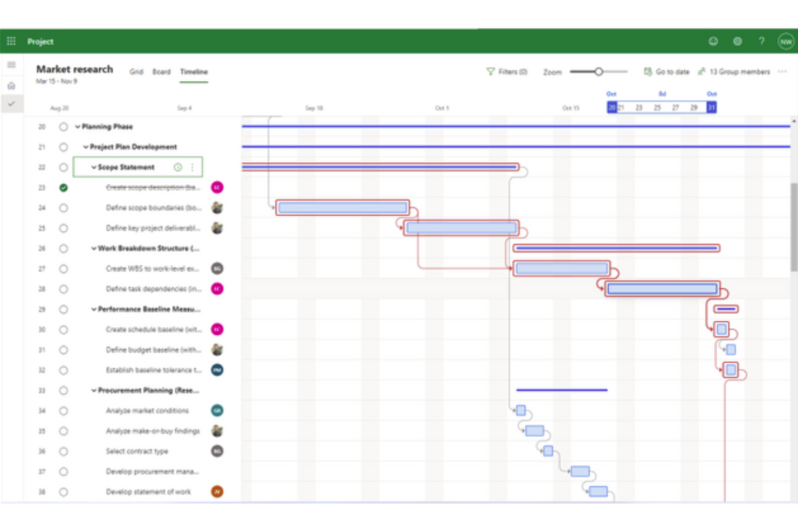Mark Define scope boundaries task complete
The image size is (798, 532).
tap(64, 208)
